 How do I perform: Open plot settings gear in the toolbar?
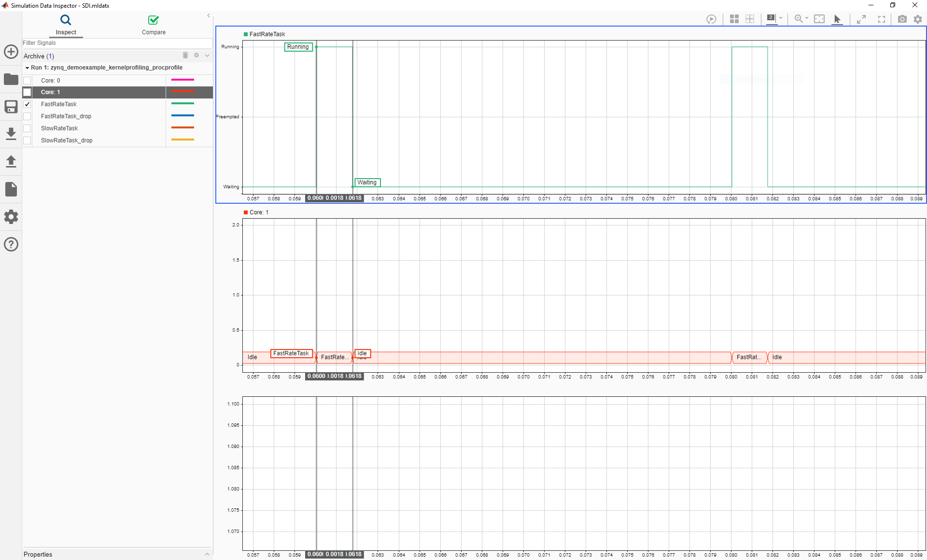[918, 19]
